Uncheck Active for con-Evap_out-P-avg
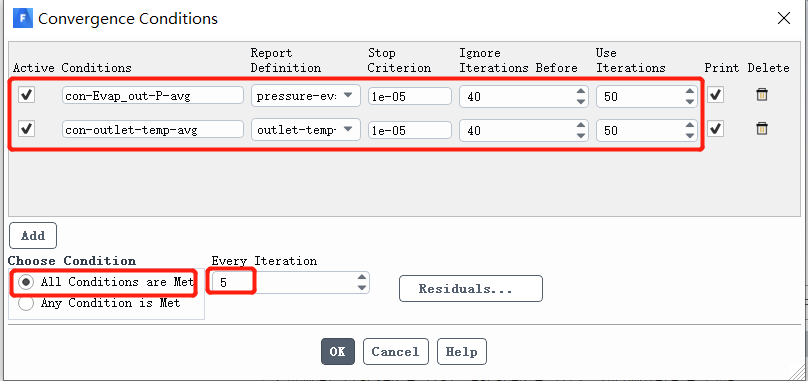Viewport: 808px width, 381px height. pos(27,95)
